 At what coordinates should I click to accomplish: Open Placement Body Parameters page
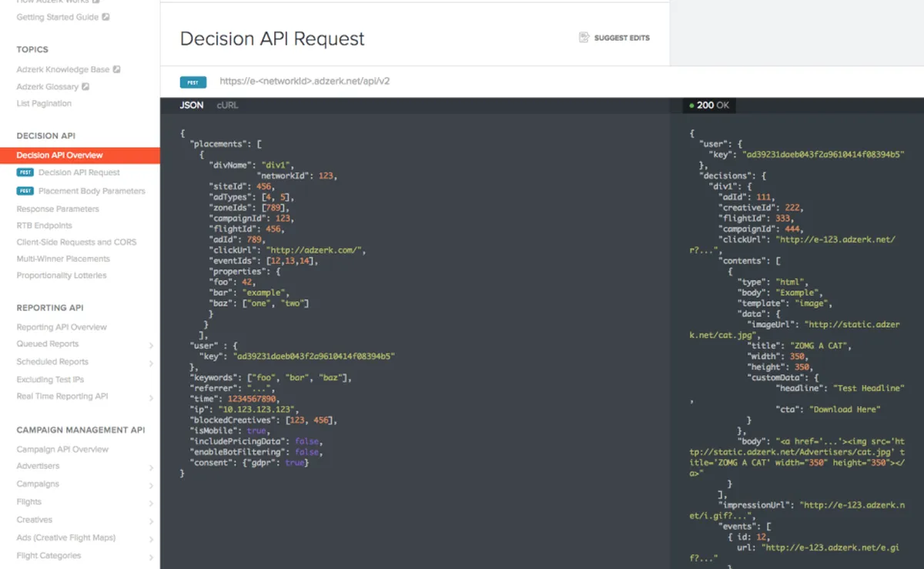pos(92,191)
